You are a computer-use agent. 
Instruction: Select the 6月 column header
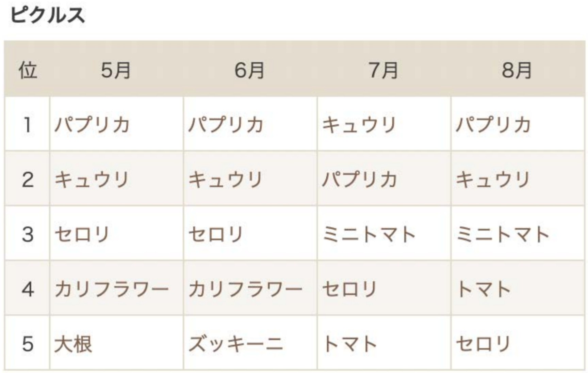coord(249,70)
